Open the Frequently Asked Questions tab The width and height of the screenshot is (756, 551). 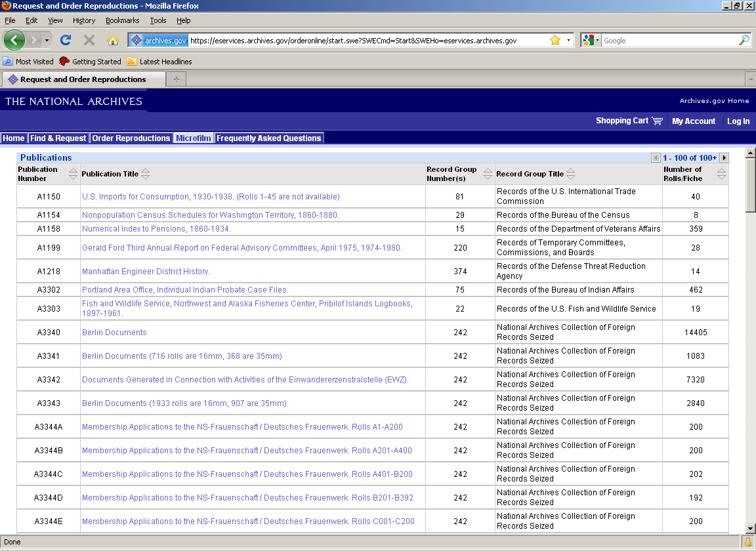pos(268,138)
